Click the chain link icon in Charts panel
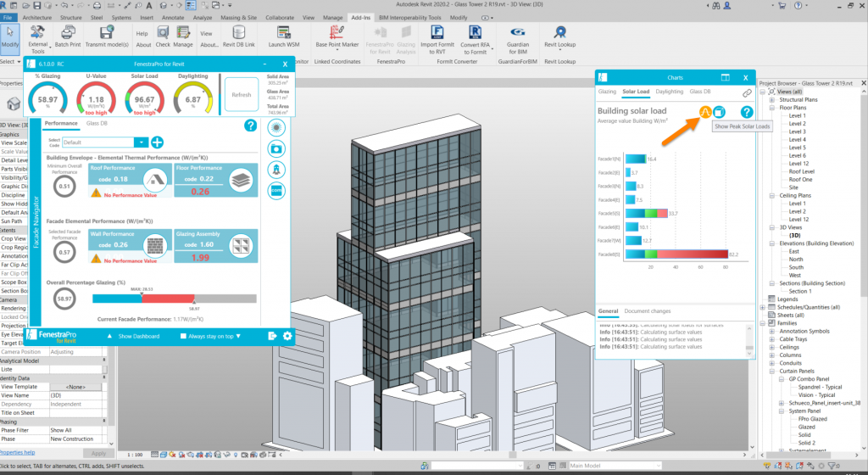This screenshot has width=868, height=475. [x=747, y=93]
